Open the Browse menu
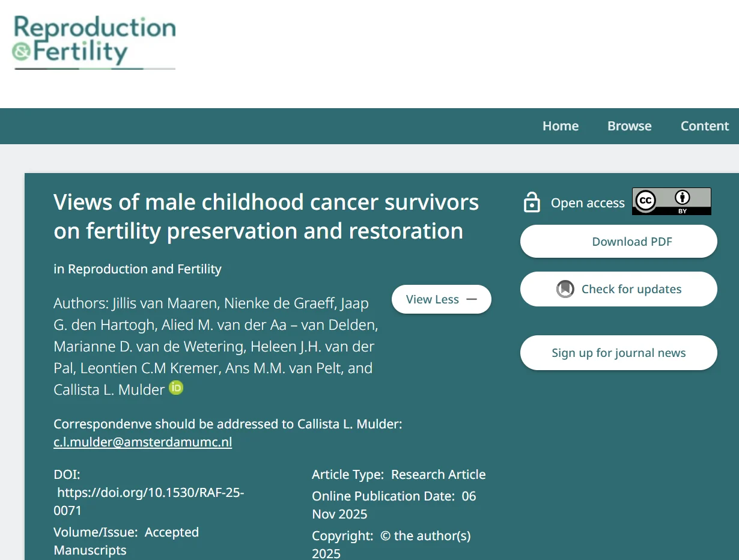 pos(629,126)
